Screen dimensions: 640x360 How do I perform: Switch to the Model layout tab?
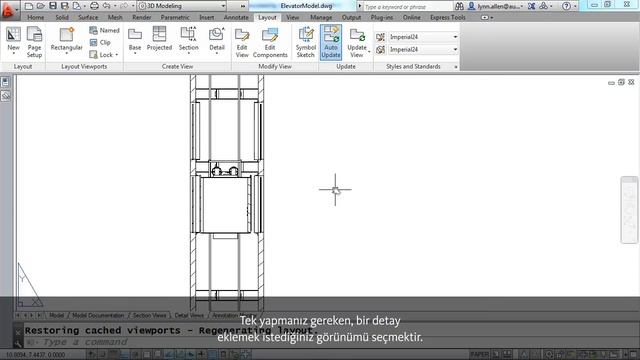(x=56, y=316)
